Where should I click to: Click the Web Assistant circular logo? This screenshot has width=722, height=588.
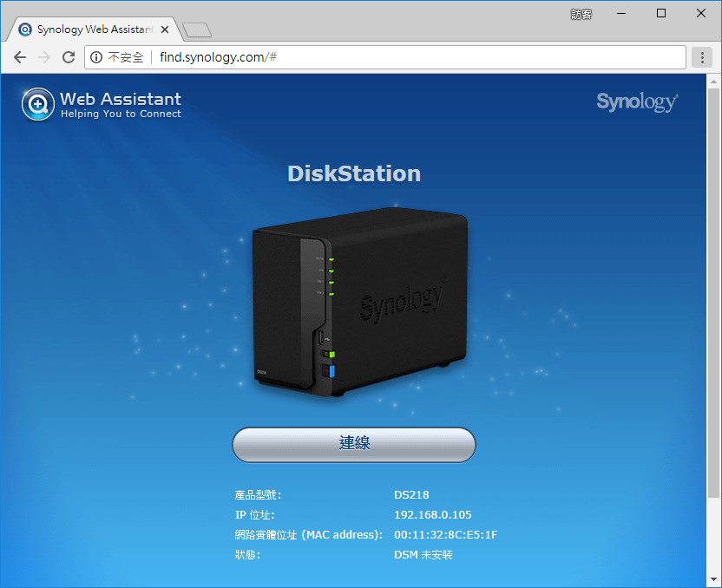38,105
